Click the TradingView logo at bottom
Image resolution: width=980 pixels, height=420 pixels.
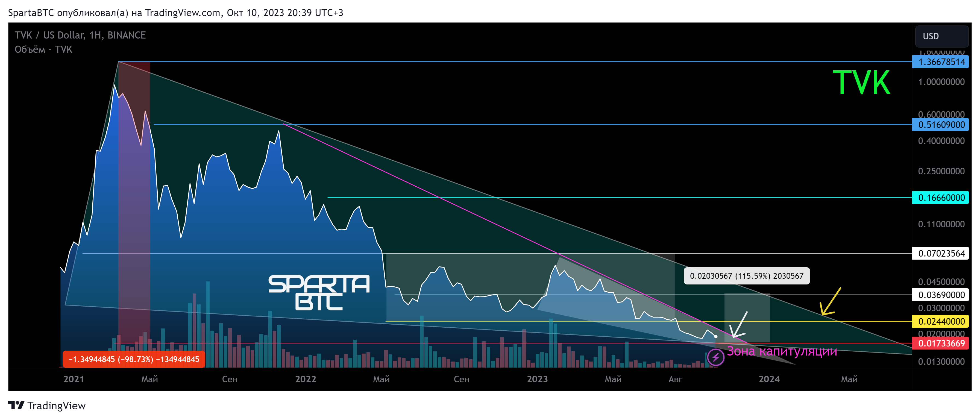tap(47, 406)
